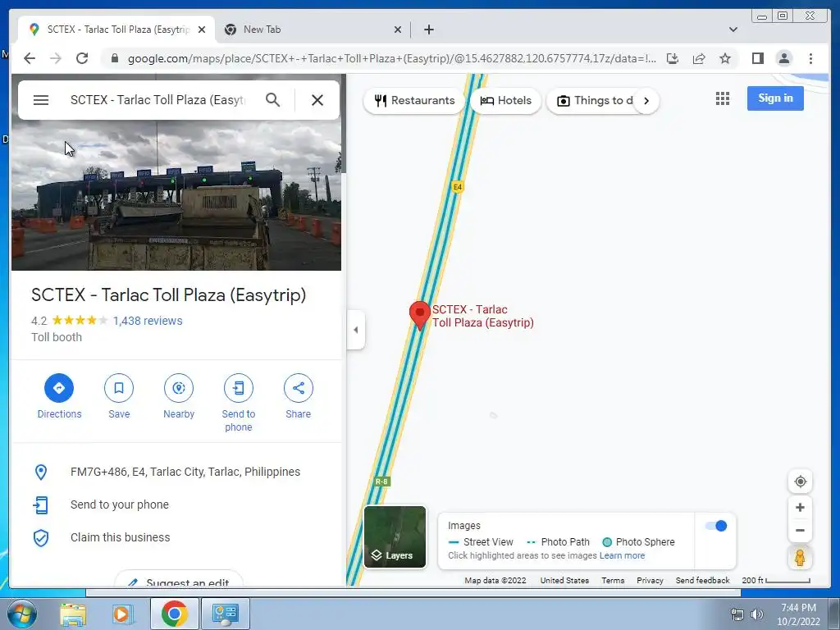The height and width of the screenshot is (630, 840).
Task: Close the New Tab tab
Action: coord(398,30)
